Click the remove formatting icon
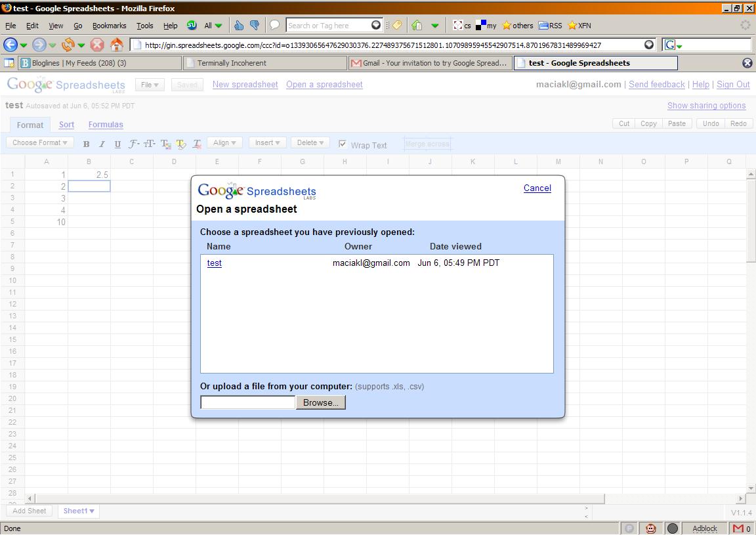The width and height of the screenshot is (756, 535). [x=197, y=144]
